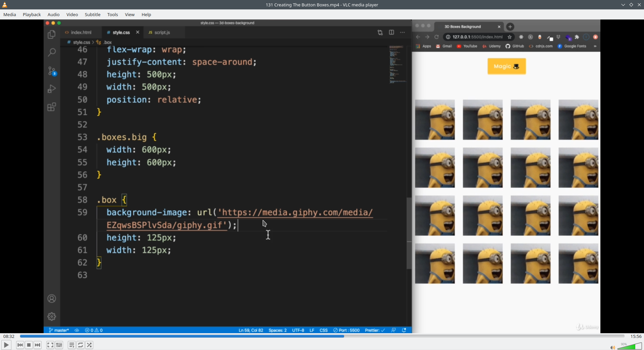
Task: Toggle the VLC playlist view
Action: tap(72, 345)
